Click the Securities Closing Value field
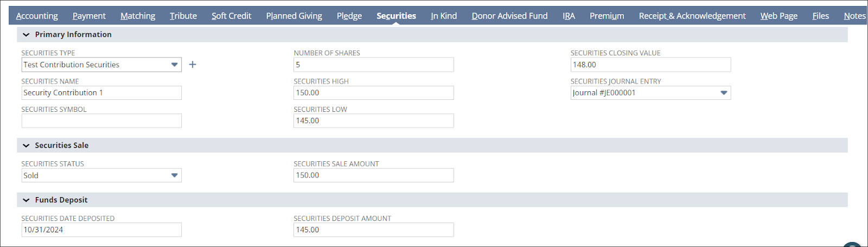 pos(650,65)
